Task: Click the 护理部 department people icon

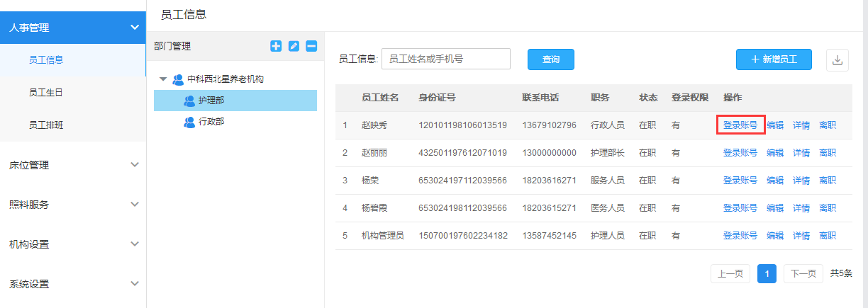Action: 189,101
